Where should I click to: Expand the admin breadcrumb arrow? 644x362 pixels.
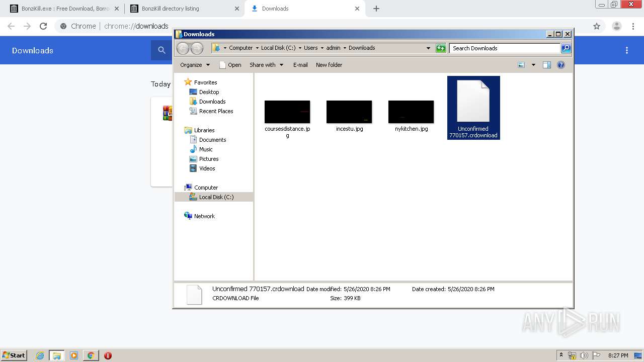click(345, 48)
